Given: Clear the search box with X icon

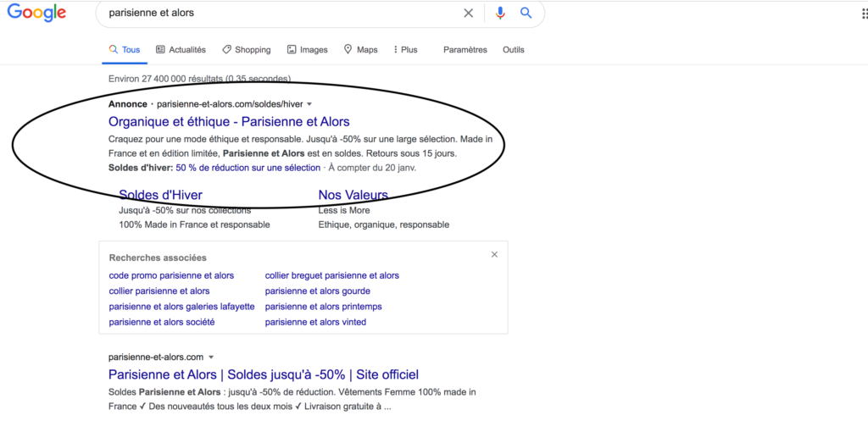Looking at the screenshot, I should point(468,14).
